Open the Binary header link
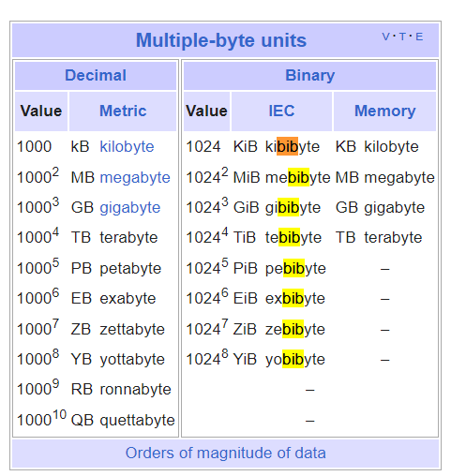The width and height of the screenshot is (451, 476). (x=310, y=76)
